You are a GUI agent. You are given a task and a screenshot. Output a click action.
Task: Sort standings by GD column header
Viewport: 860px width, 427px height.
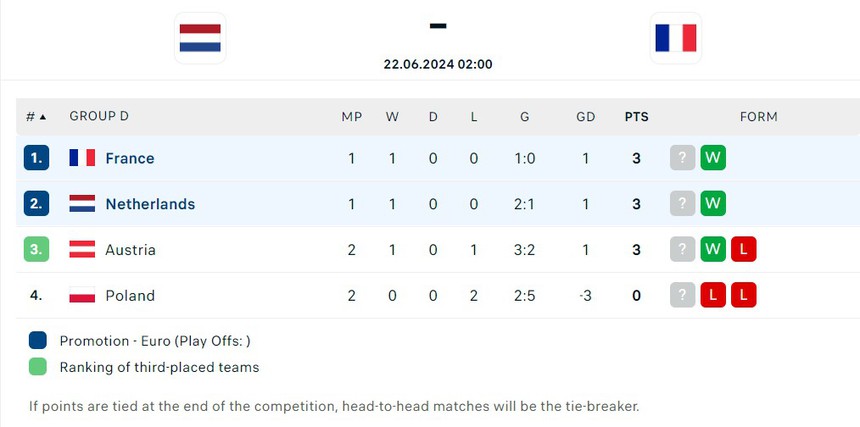pyautogui.click(x=586, y=117)
